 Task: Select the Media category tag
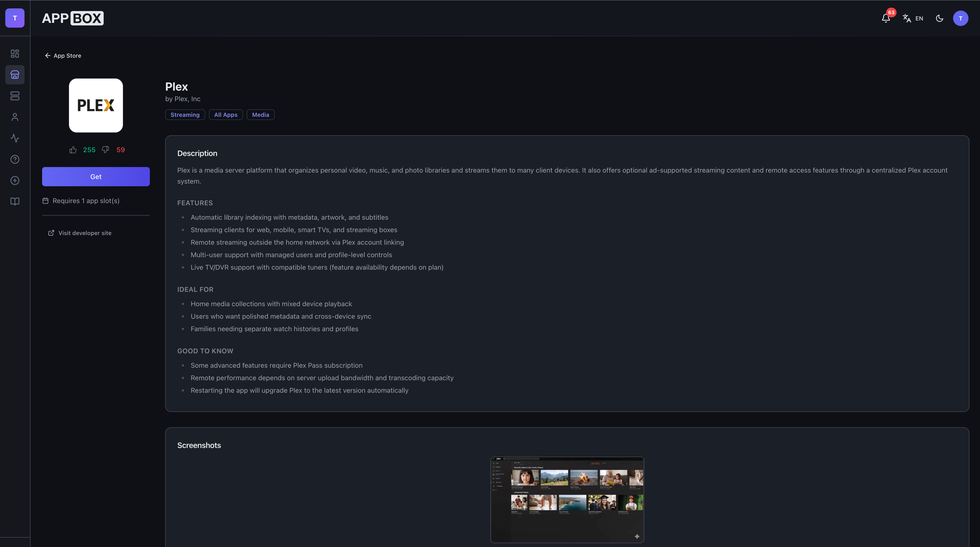pyautogui.click(x=261, y=115)
